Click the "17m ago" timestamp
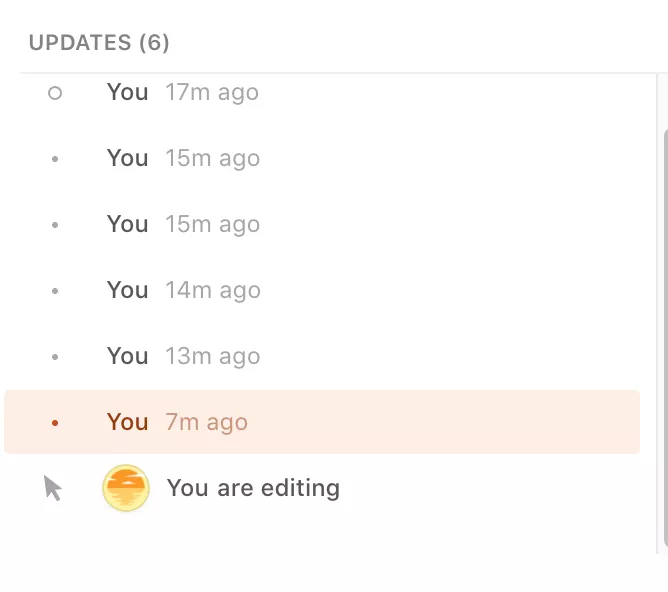The height and width of the screenshot is (592, 668). (x=212, y=93)
